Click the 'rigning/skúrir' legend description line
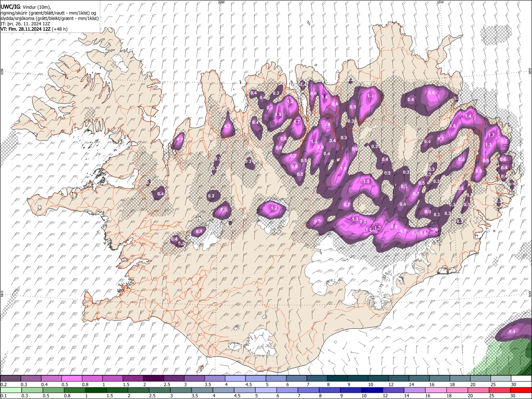 tap(49, 13)
